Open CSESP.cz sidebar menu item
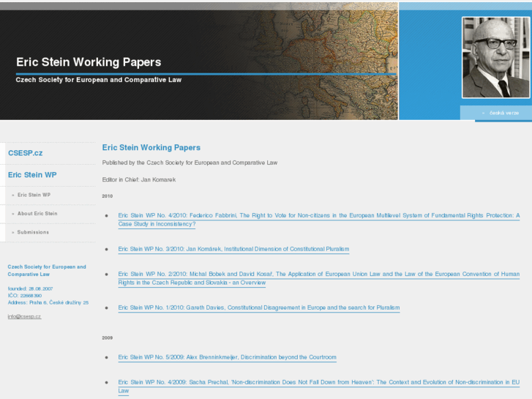532x399 pixels. pyautogui.click(x=26, y=153)
